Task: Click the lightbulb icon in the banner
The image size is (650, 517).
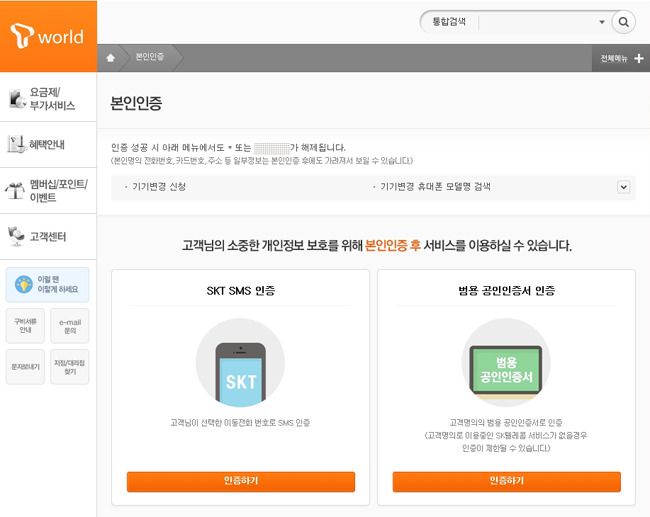Action: (24, 284)
